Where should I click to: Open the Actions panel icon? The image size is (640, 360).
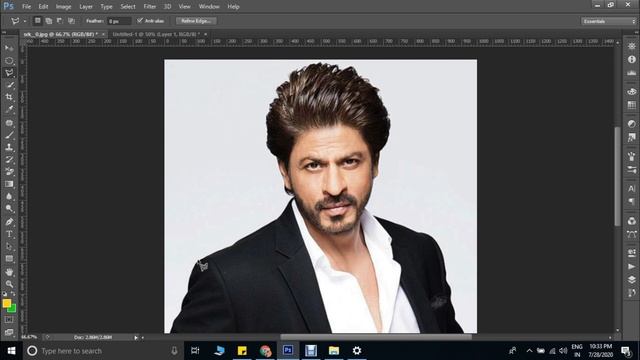click(x=631, y=267)
